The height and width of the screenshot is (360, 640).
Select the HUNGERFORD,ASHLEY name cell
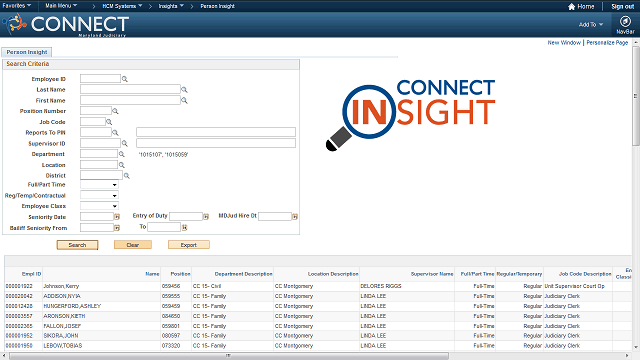(72, 306)
